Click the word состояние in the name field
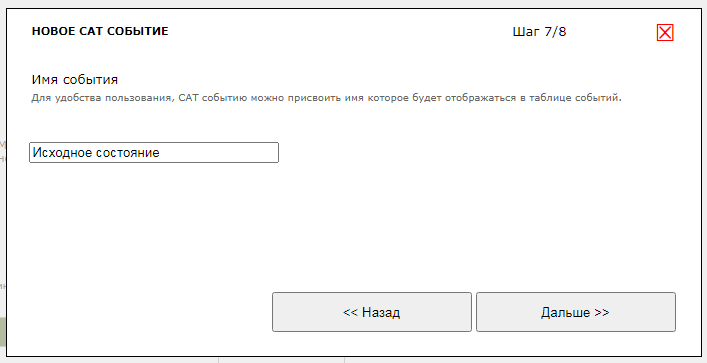707x363 pixels. point(128,152)
